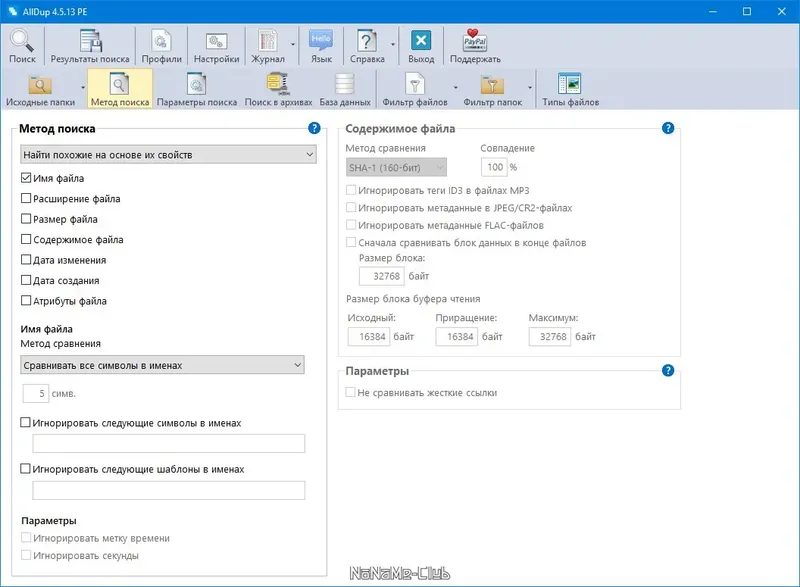This screenshot has width=800, height=587.
Task: Click the ignore-patterns text field
Action: (169, 490)
